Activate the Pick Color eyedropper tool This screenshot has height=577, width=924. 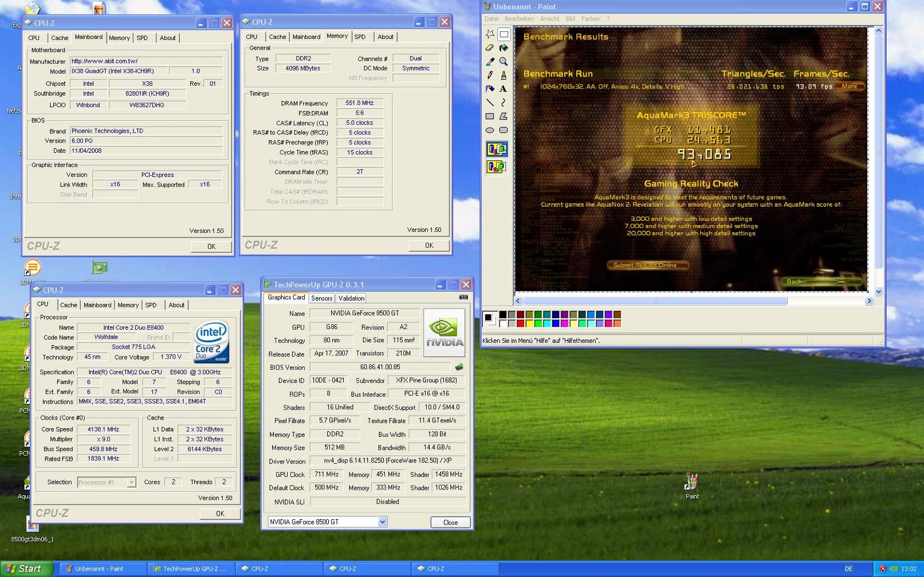click(490, 62)
